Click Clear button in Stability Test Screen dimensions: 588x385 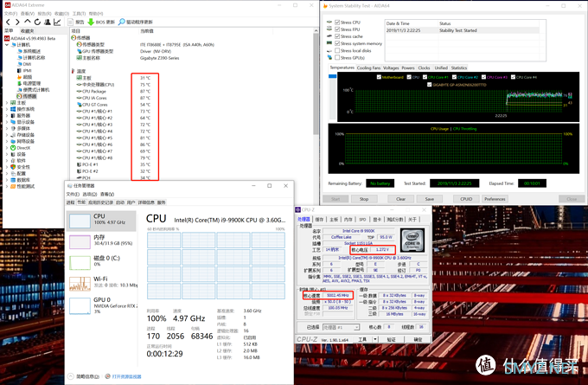point(401,199)
